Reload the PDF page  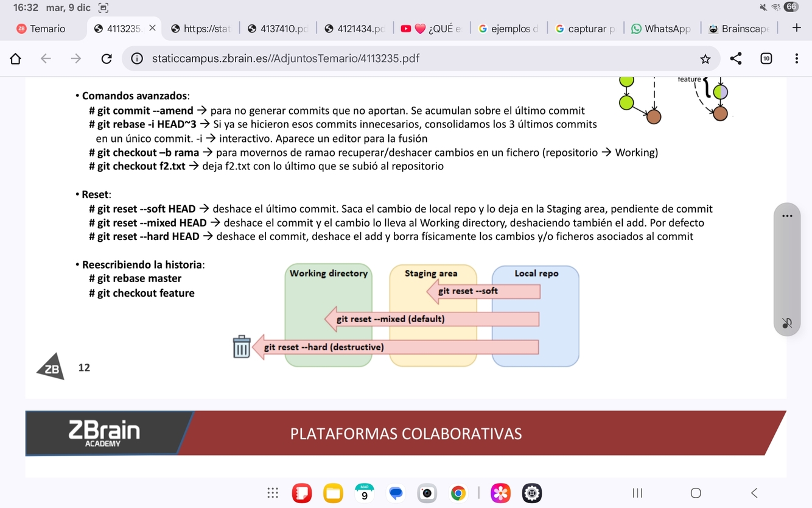tap(107, 58)
